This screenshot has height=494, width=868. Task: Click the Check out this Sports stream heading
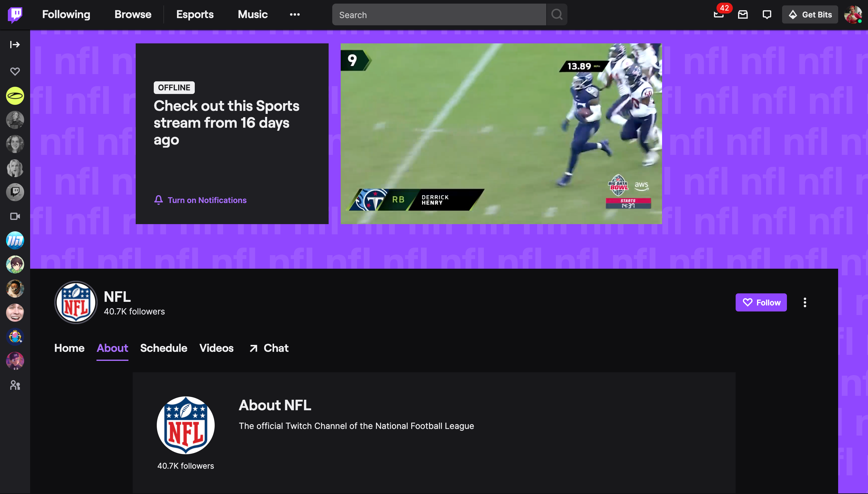(226, 123)
